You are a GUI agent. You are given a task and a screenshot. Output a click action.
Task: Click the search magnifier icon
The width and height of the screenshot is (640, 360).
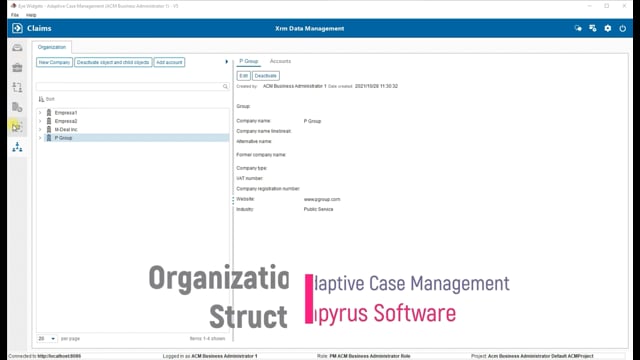click(225, 87)
